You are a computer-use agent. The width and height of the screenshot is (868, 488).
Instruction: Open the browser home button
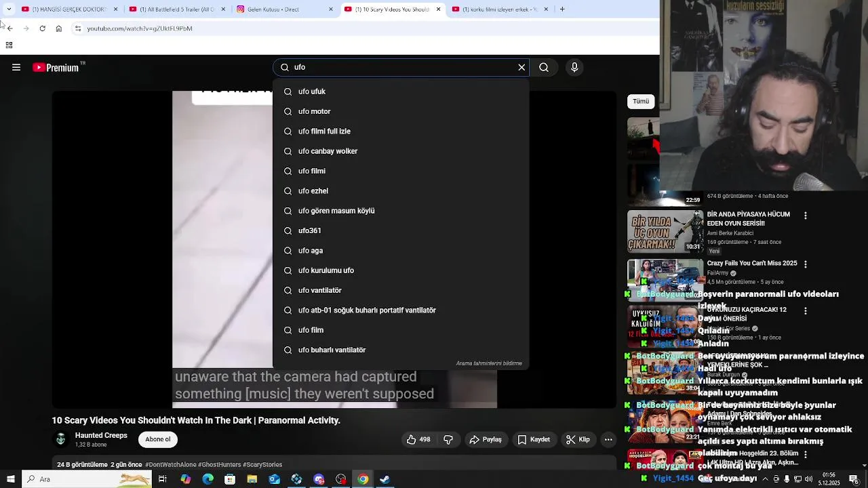59,28
